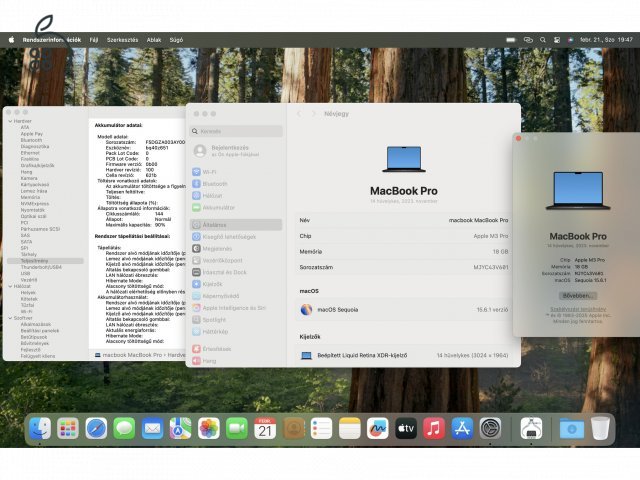Open Finder from the Dock
The height and width of the screenshot is (480, 640).
[40, 429]
